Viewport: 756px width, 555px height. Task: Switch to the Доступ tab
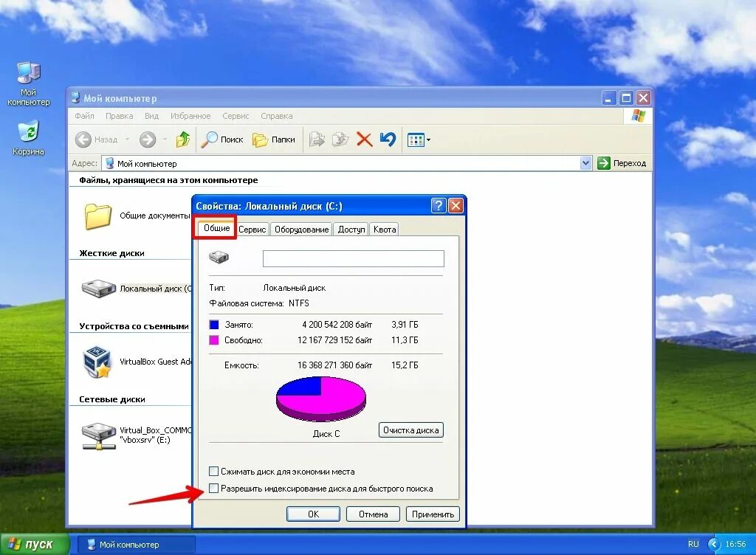tap(351, 230)
